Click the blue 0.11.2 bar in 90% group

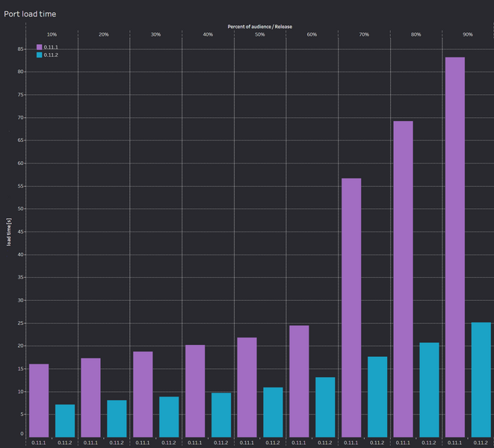point(481,380)
